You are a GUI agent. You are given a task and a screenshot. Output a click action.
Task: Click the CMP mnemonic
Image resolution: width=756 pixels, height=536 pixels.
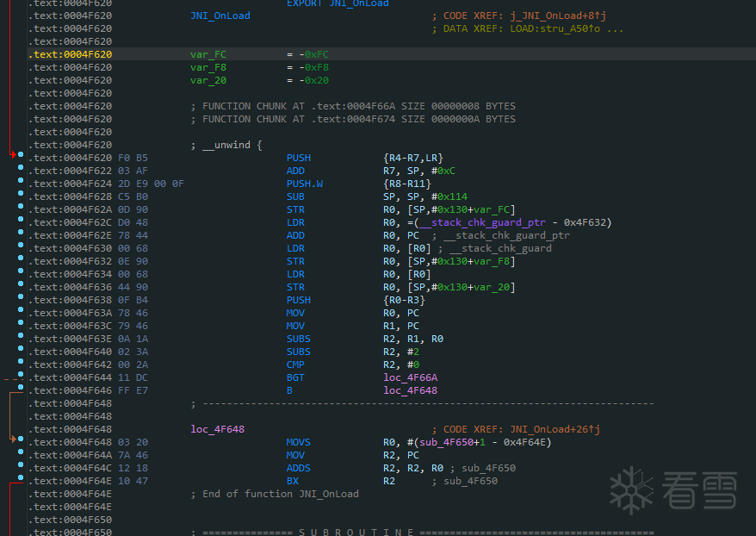[295, 365]
